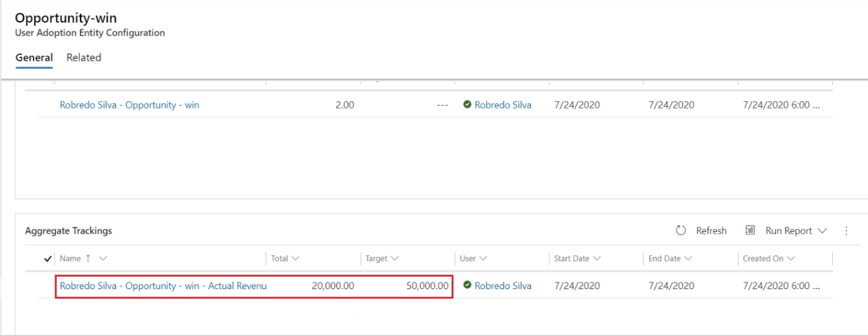Open the Start Date column dropdown
Screen dimensions: 868x335
(x=596, y=258)
